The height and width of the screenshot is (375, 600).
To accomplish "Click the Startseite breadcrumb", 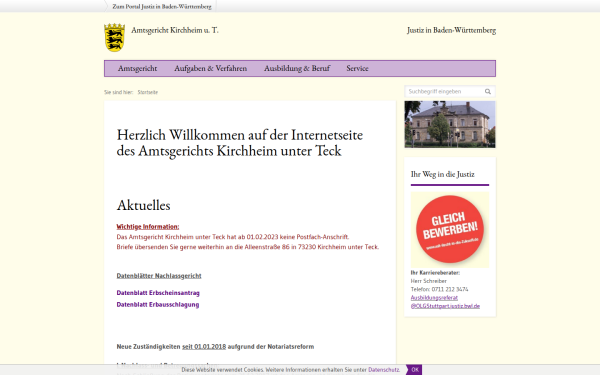I will tap(148, 92).
